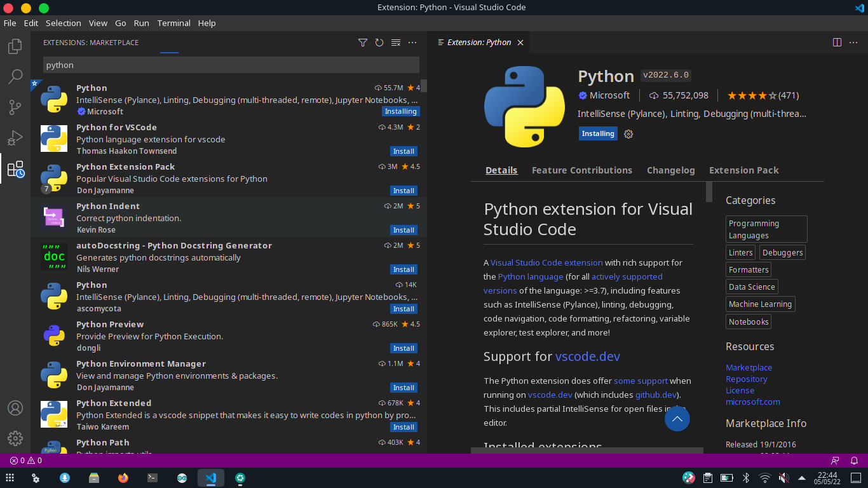Install Python Extended by Taiwo Kareem

(404, 427)
